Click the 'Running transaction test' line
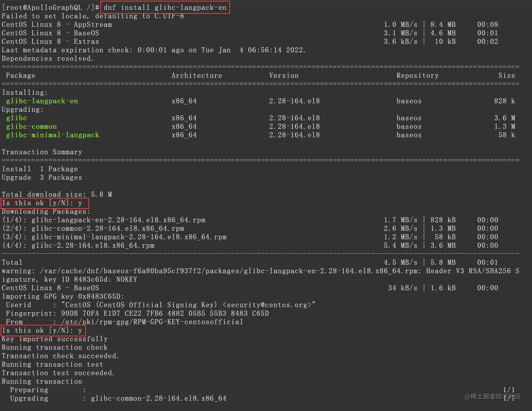This screenshot has width=532, height=411. [x=52, y=365]
